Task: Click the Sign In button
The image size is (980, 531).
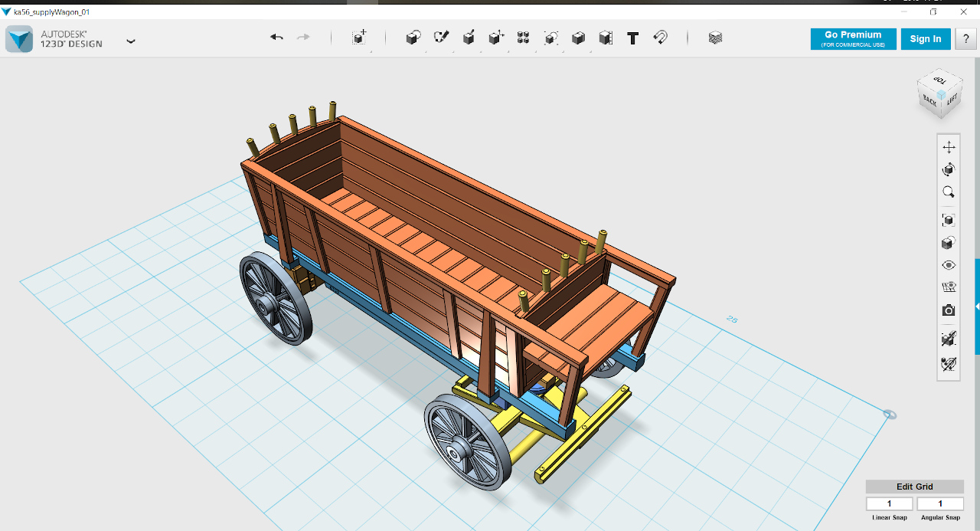Action: 926,39
